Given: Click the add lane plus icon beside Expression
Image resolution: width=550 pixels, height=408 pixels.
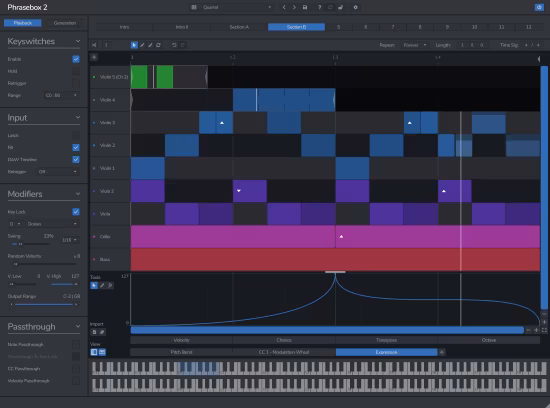Looking at the screenshot, I should click(x=442, y=352).
